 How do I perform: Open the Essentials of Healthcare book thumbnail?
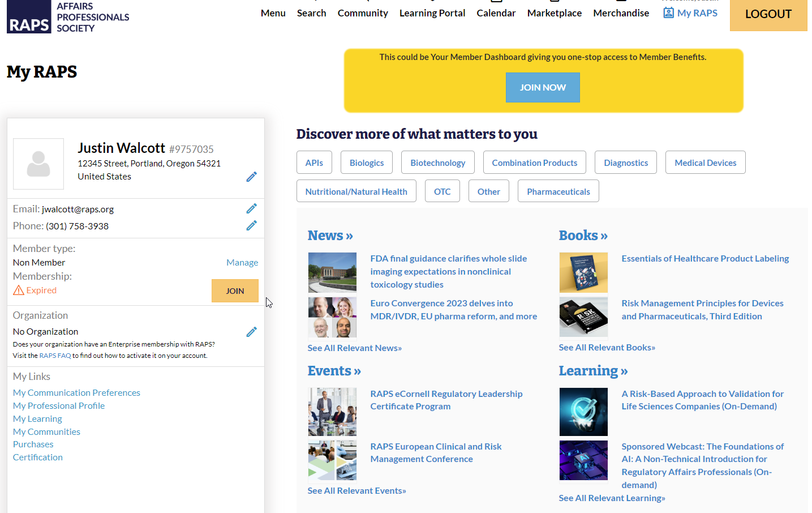[x=583, y=272]
